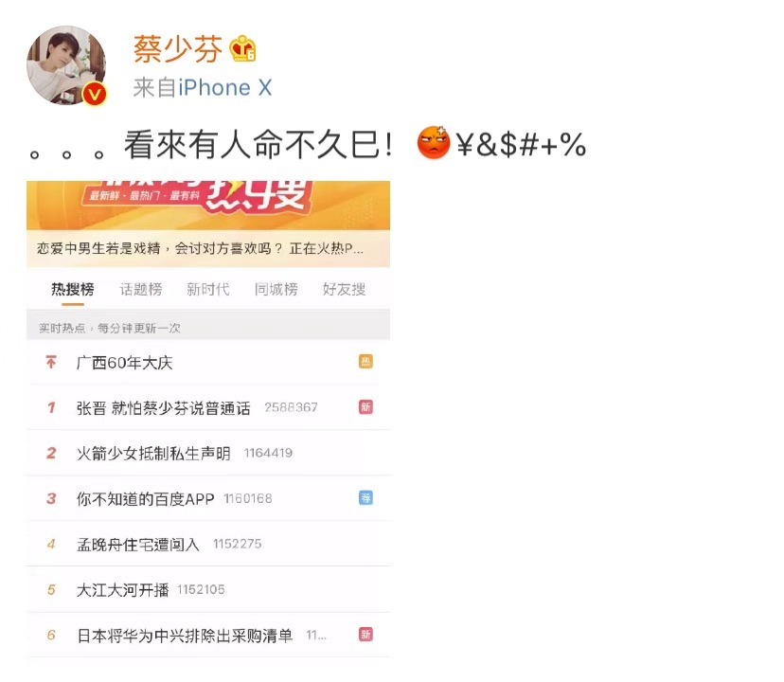The image size is (784, 682).
Task: Open 蔡少芬's profile avatar
Action: point(66,65)
